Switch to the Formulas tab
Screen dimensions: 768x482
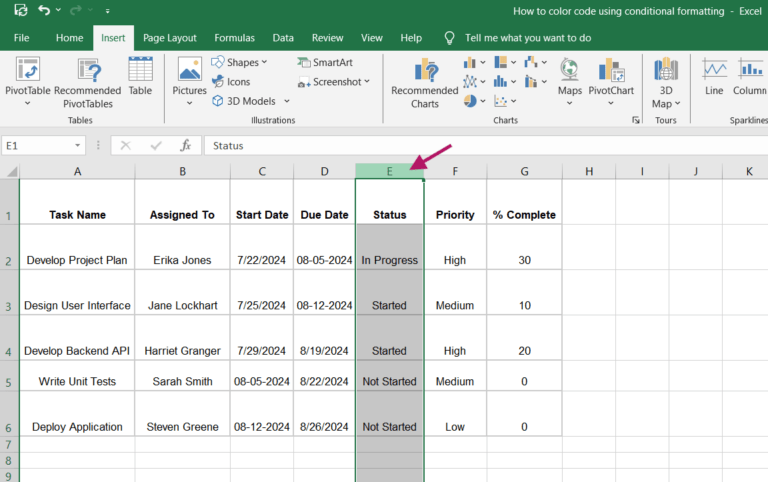point(234,38)
